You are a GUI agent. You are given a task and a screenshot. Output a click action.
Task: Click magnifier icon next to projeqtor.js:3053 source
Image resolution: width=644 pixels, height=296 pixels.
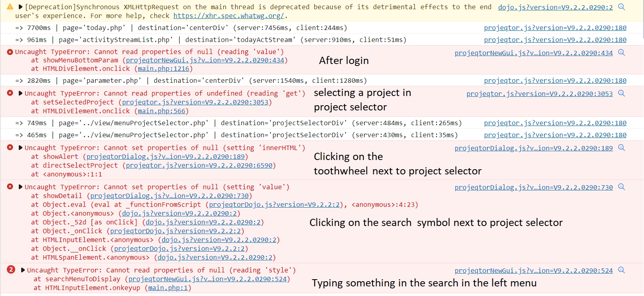(622, 93)
